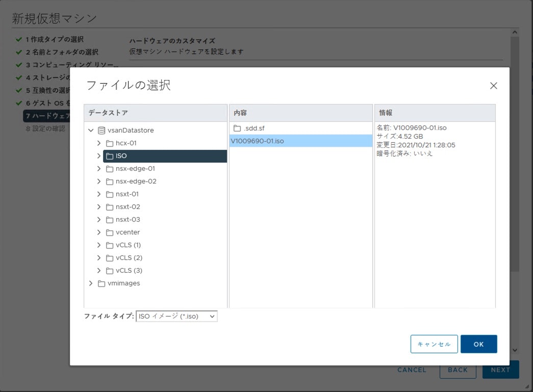Confirm the file selection with OK
Viewport: 533px width, 392px height.
478,344
